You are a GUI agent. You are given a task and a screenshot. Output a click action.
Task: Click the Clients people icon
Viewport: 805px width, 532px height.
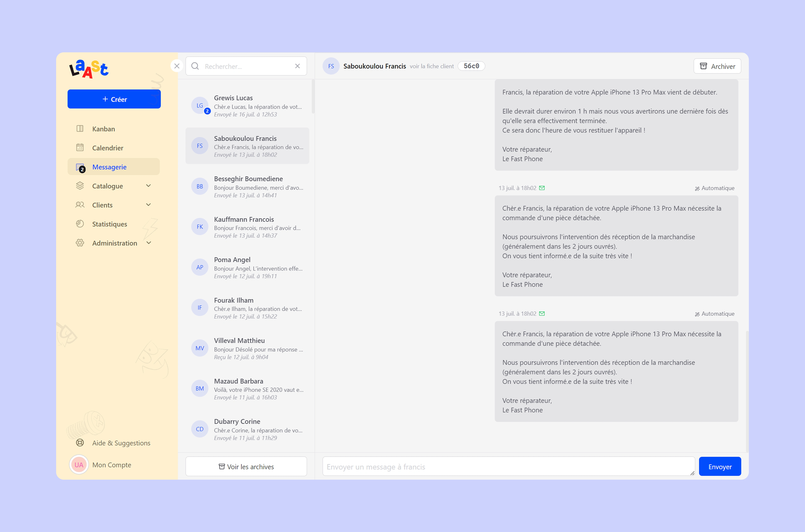80,205
